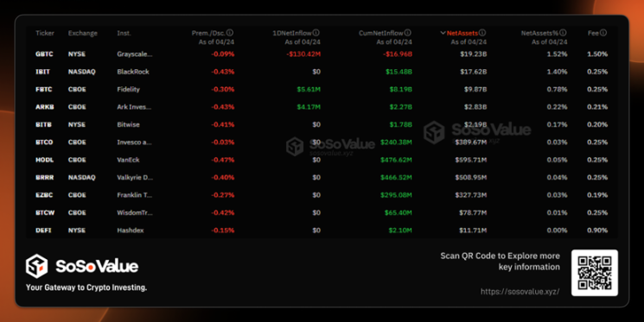Viewport: 644px width, 322px height.
Task: Open the IBIT ticker row
Action: coord(322,72)
